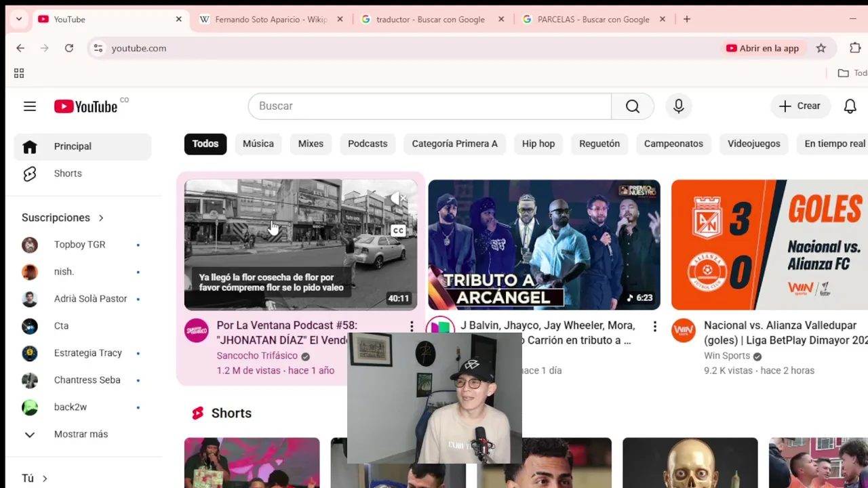Go to Principal in sidebar
Viewport: 868px width, 488px height.
82,146
